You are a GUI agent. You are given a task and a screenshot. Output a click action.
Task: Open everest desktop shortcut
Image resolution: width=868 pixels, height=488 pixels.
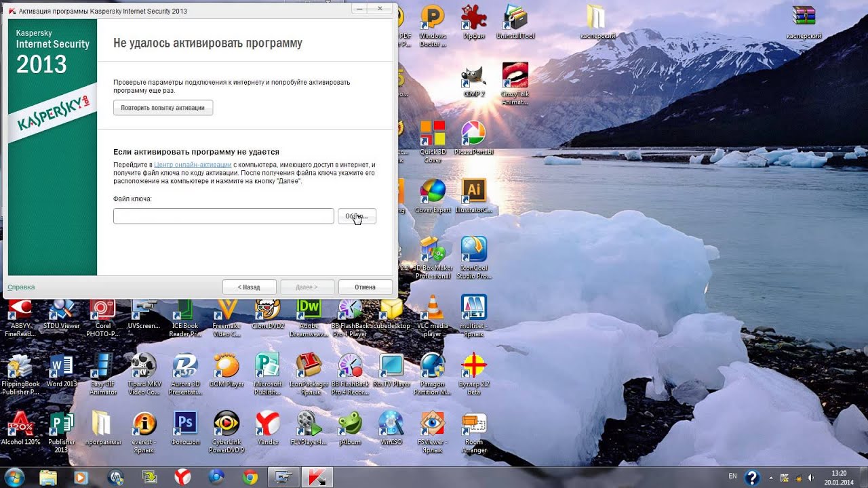point(144,432)
